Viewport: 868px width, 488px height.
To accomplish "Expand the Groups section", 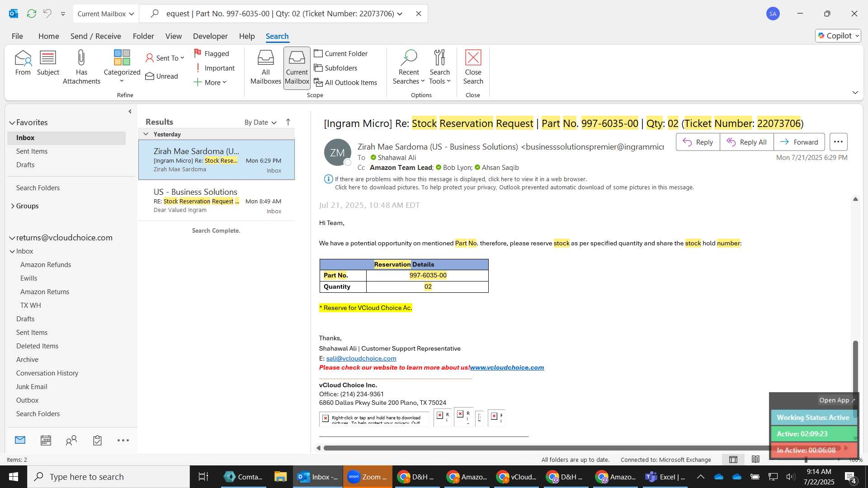I will [x=13, y=206].
